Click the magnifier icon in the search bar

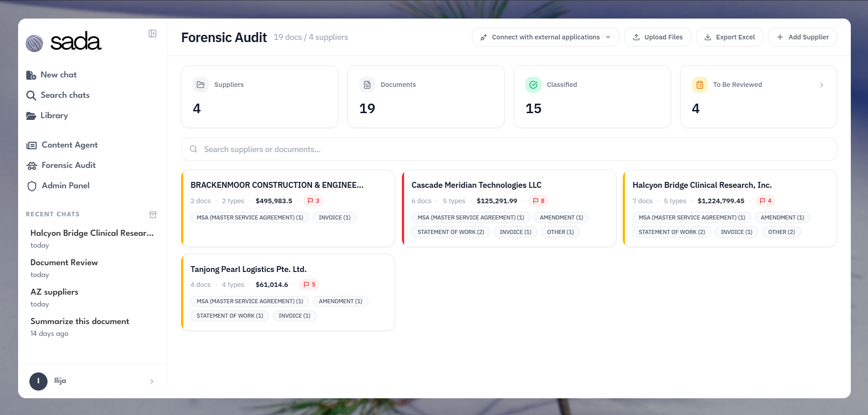point(193,149)
